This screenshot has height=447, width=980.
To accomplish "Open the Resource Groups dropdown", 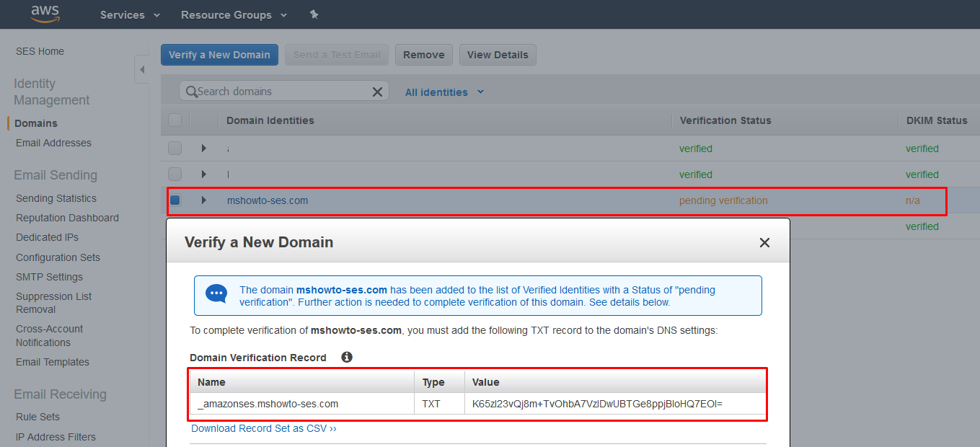I will pos(234,14).
